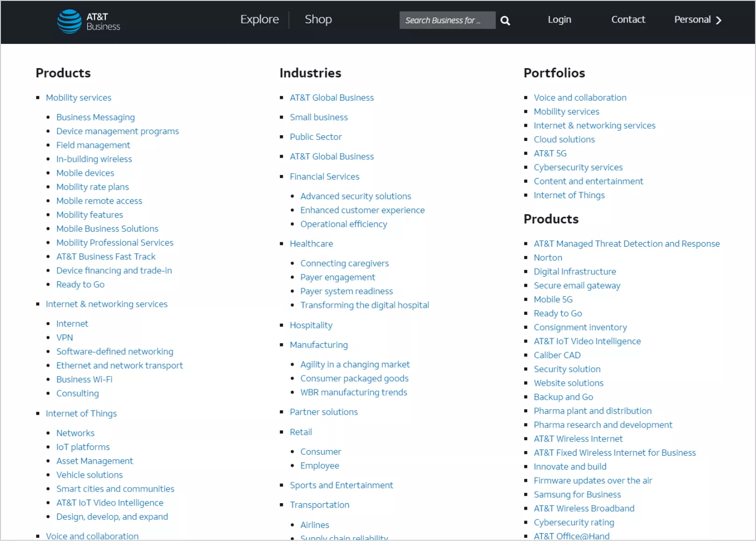Open the Explore menu

[x=259, y=20]
